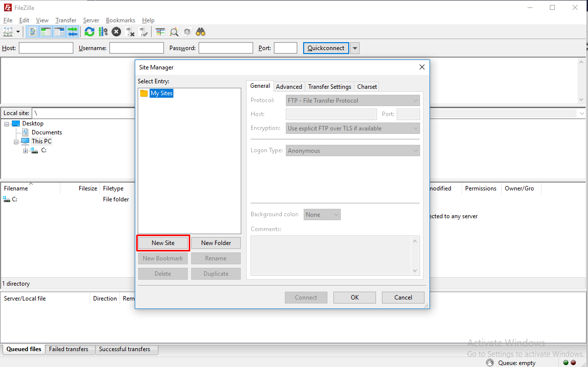Click OK in Site Manager

[x=355, y=298]
